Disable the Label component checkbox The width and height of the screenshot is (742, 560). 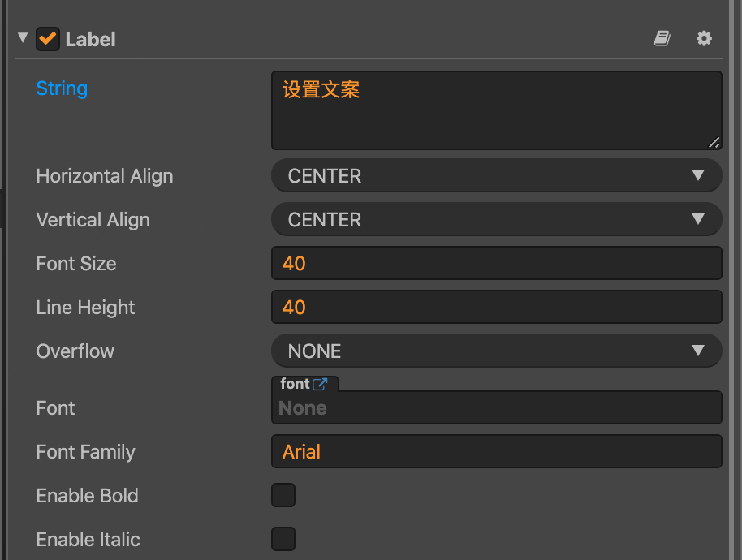[48, 39]
